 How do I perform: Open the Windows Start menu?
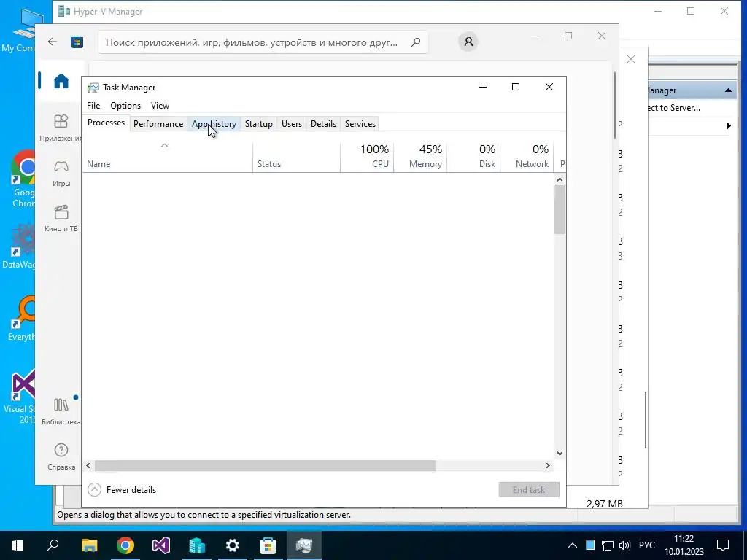pyautogui.click(x=18, y=545)
